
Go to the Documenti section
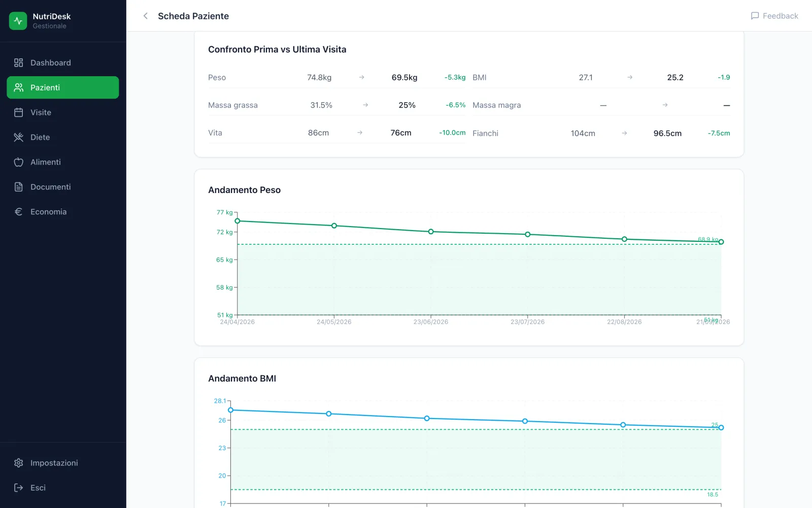point(63,187)
